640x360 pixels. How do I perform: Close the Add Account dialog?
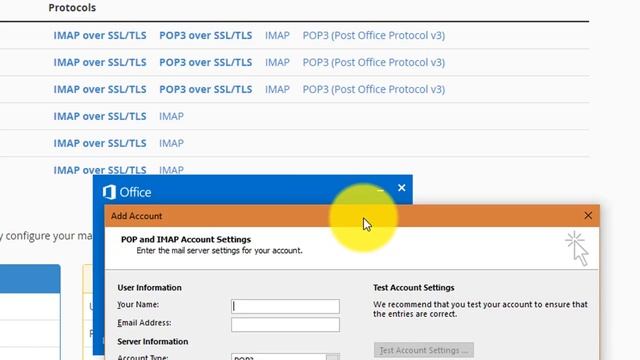tap(588, 216)
